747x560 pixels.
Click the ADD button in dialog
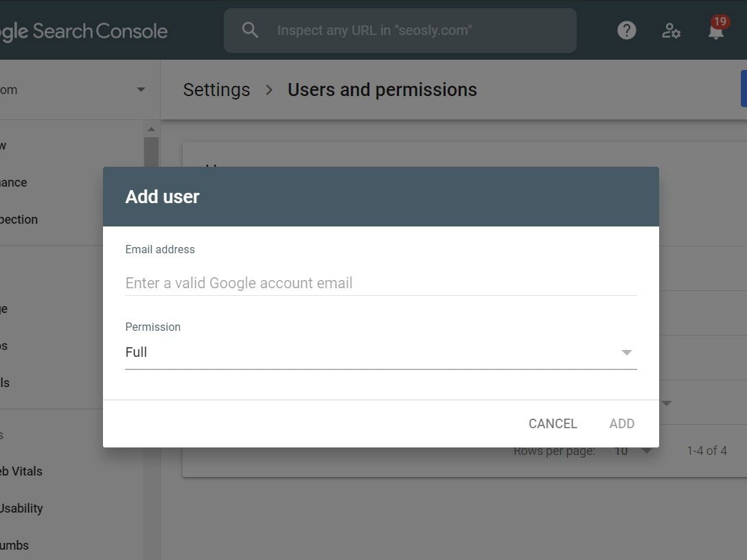pyautogui.click(x=622, y=423)
